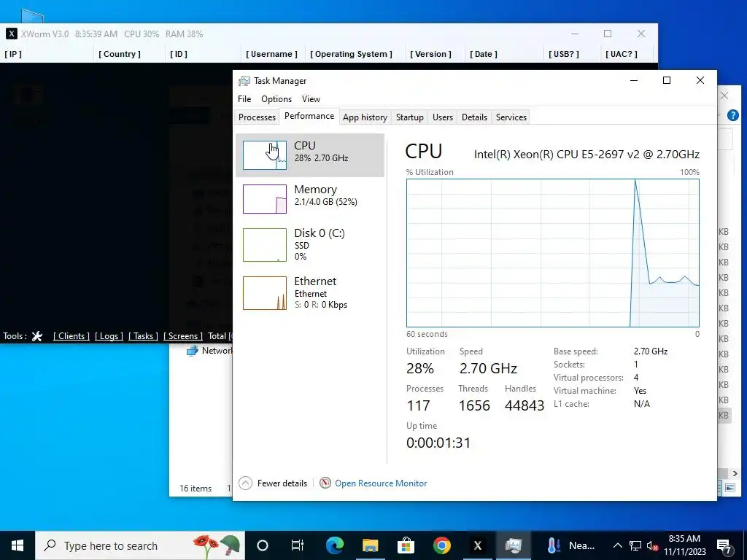Click the network tray icon

tap(635, 545)
